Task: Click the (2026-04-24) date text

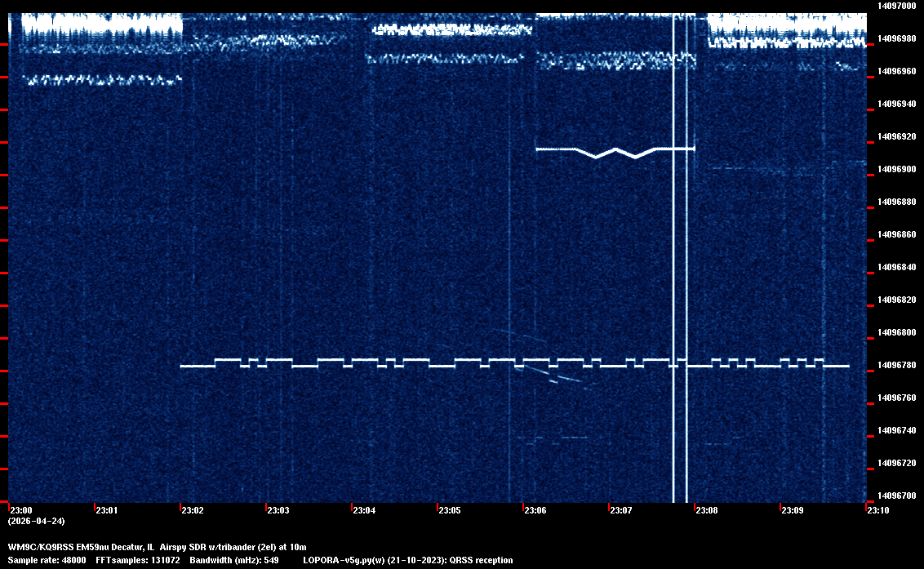Action: point(36,521)
